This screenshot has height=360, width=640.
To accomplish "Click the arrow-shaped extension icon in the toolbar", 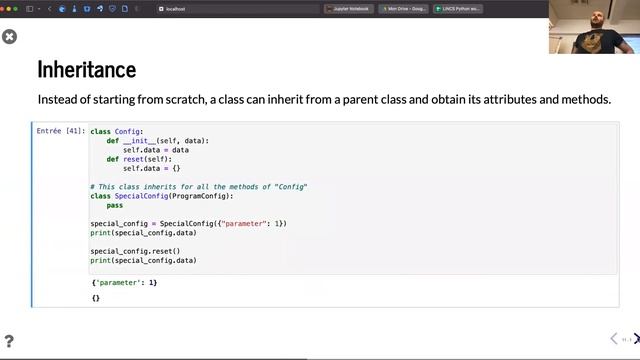I will pos(100,9).
